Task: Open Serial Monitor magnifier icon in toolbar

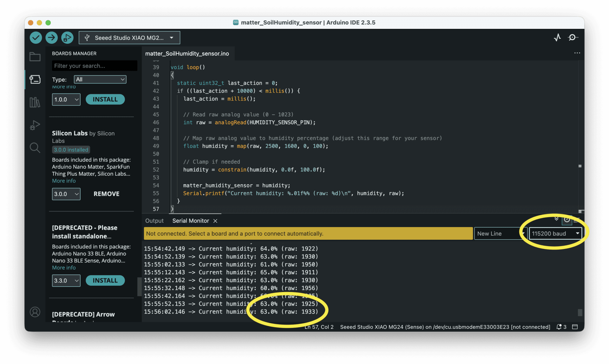Action: [573, 38]
